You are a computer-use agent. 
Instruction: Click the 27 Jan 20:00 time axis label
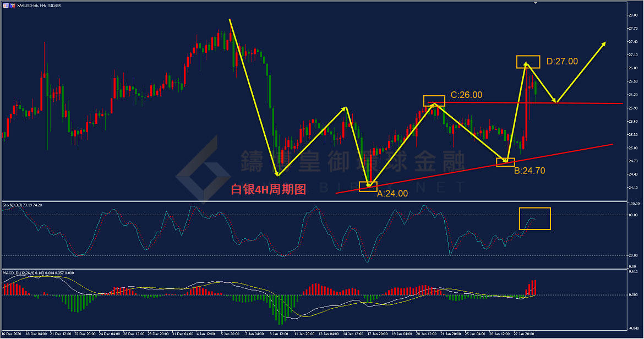523,333
